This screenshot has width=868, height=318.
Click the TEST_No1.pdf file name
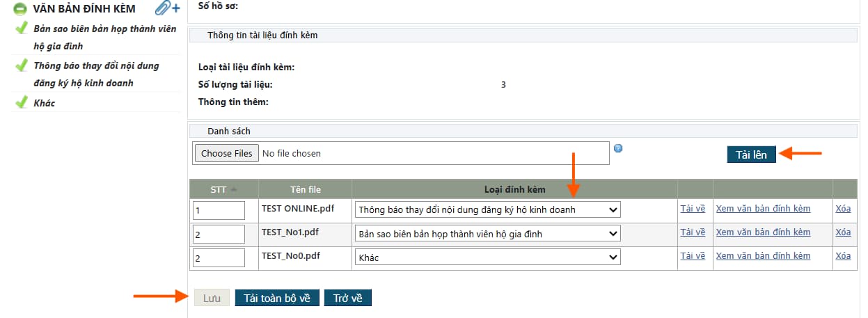[x=290, y=232]
